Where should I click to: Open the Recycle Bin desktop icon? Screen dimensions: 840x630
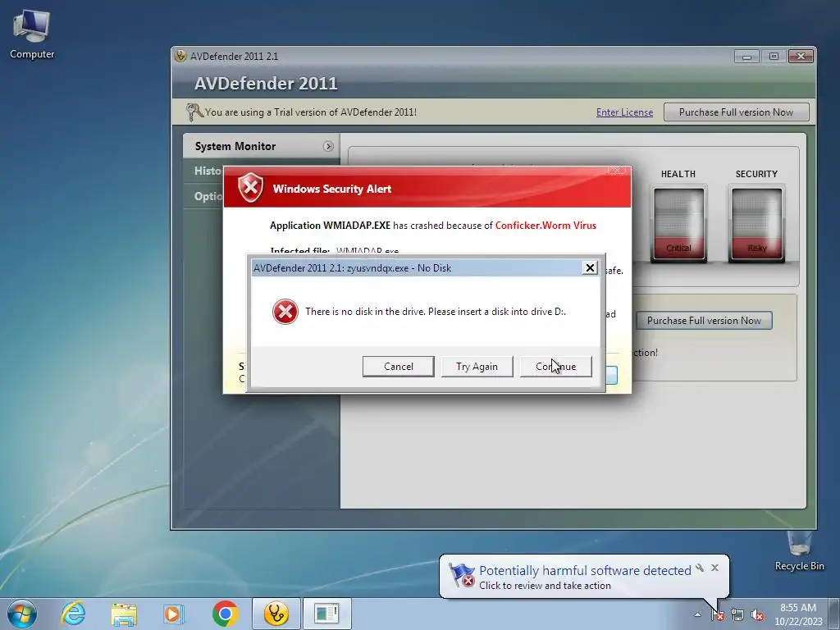(799, 550)
